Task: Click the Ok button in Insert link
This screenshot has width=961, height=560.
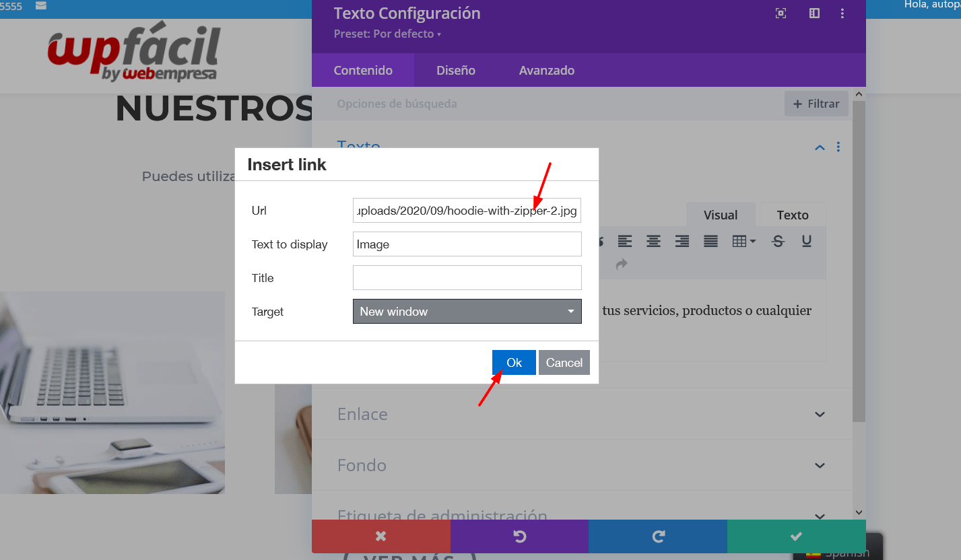Action: [x=514, y=363]
